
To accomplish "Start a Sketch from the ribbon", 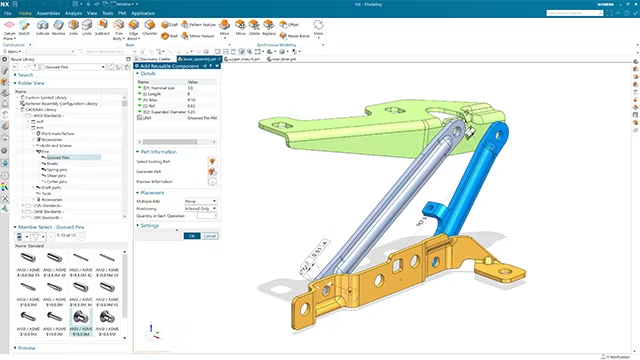I will (x=24, y=28).
